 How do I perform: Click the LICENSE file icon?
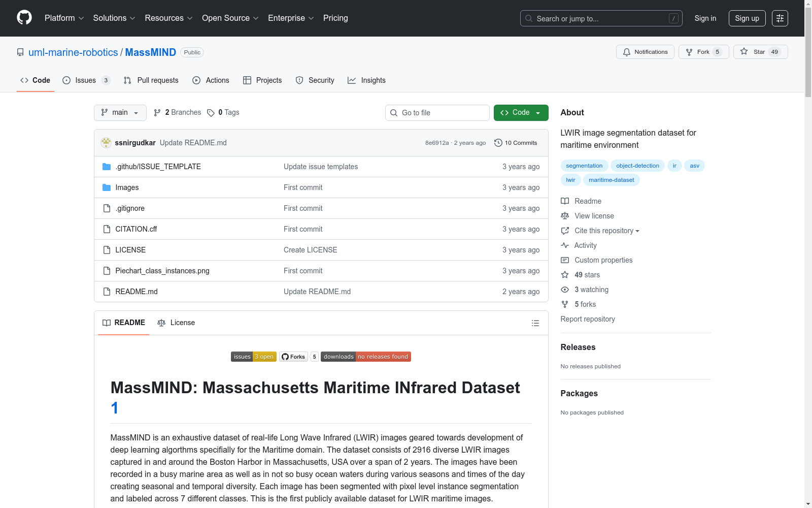(x=107, y=250)
